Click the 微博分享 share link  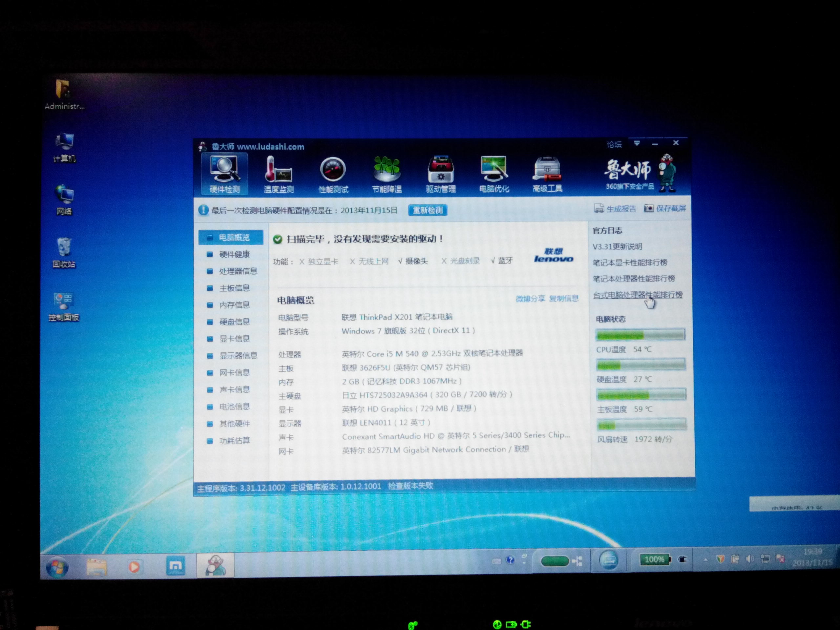point(530,299)
